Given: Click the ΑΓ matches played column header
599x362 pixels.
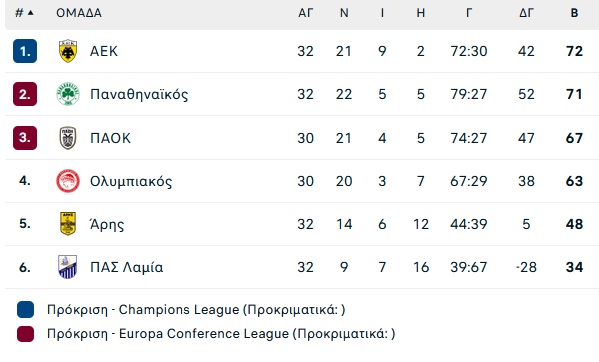Looking at the screenshot, I should click(x=306, y=13).
